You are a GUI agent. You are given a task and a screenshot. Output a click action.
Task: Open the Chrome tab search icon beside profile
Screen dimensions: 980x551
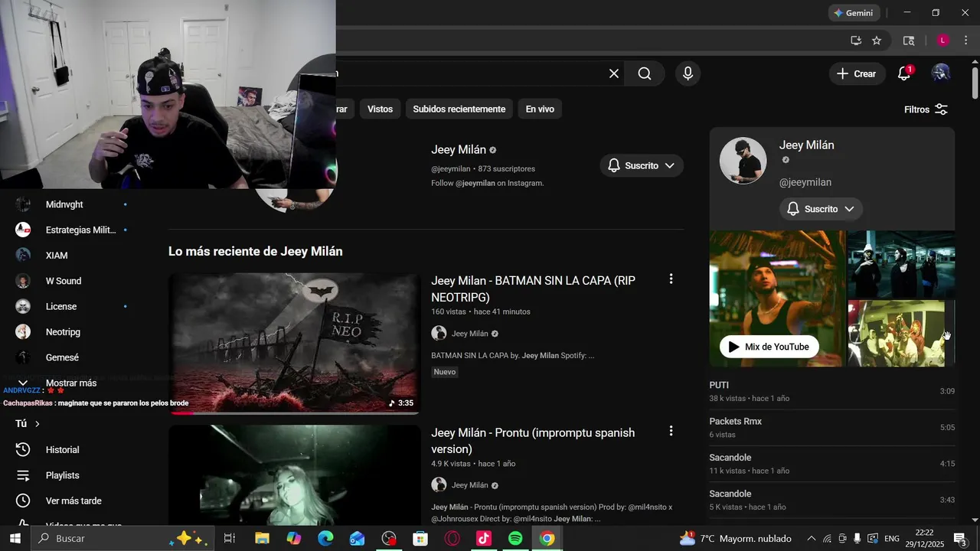[x=909, y=41]
